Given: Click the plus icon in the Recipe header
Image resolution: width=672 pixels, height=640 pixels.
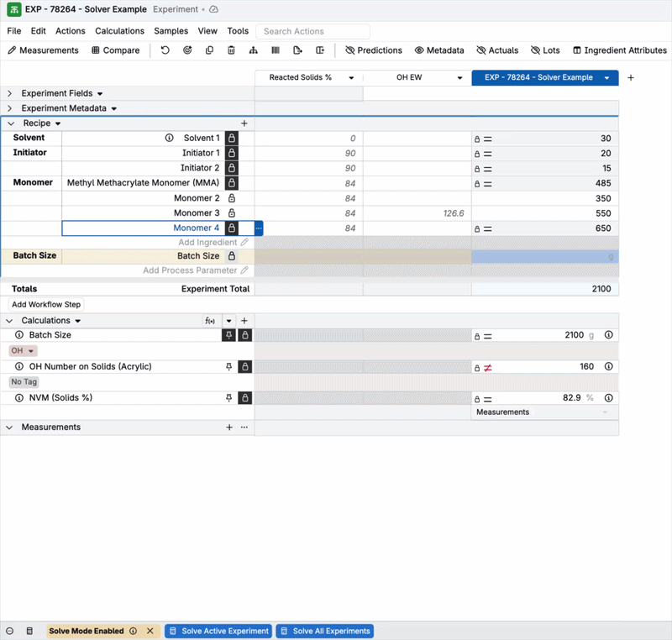Looking at the screenshot, I should coord(244,123).
